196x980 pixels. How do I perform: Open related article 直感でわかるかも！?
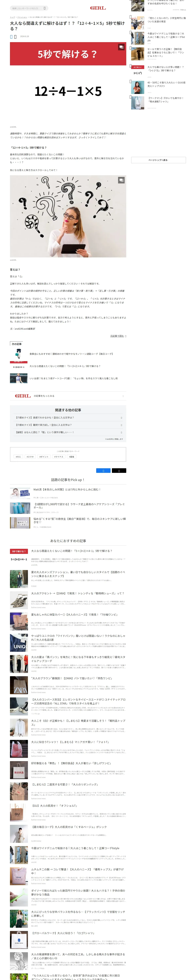pyautogui.click(x=68, y=418)
